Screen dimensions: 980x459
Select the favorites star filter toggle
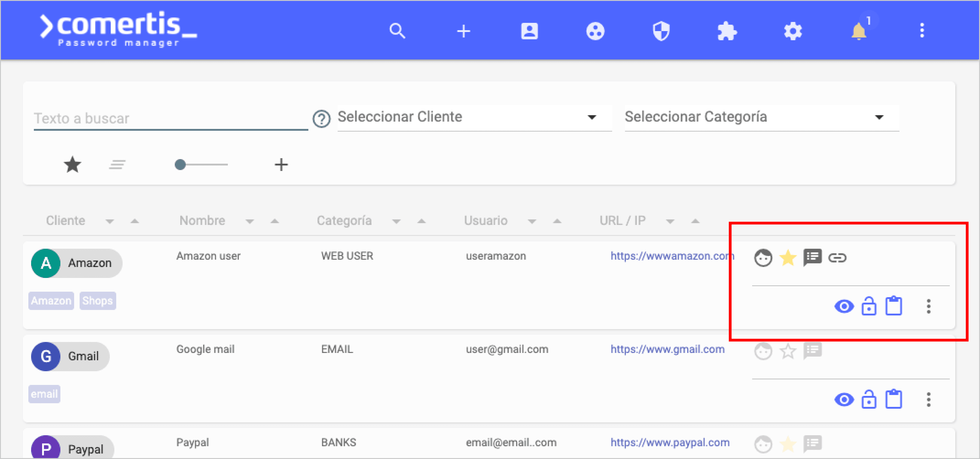tap(73, 165)
